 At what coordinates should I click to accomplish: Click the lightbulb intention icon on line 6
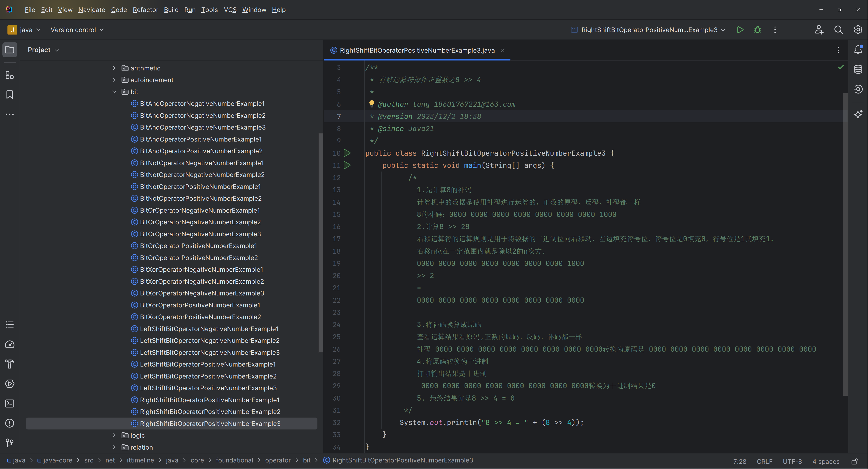tap(371, 104)
